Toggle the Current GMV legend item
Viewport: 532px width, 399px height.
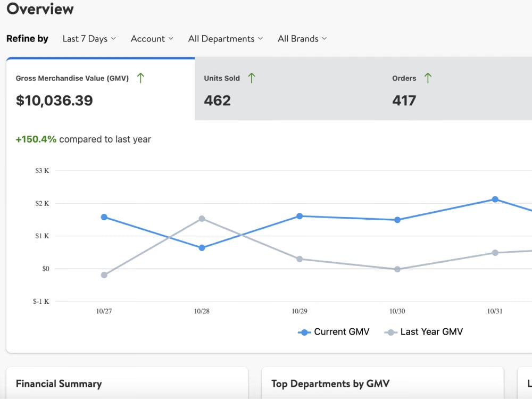click(334, 332)
